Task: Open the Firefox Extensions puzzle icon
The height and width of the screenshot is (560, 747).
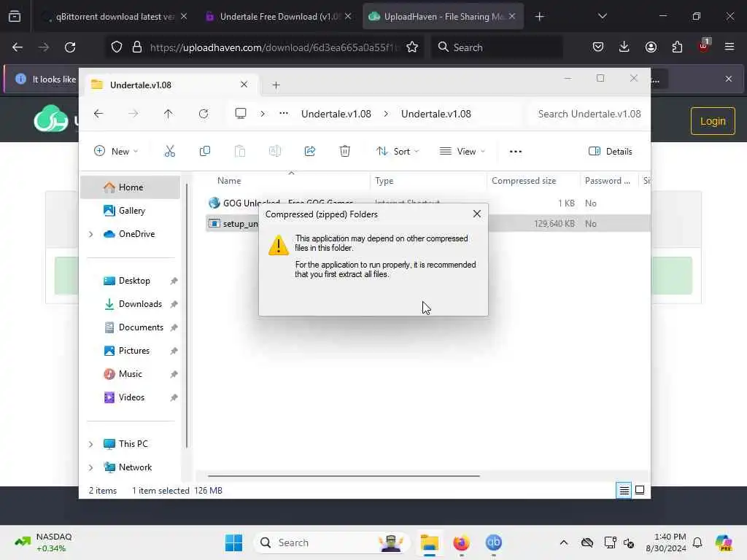Action: coord(677,47)
